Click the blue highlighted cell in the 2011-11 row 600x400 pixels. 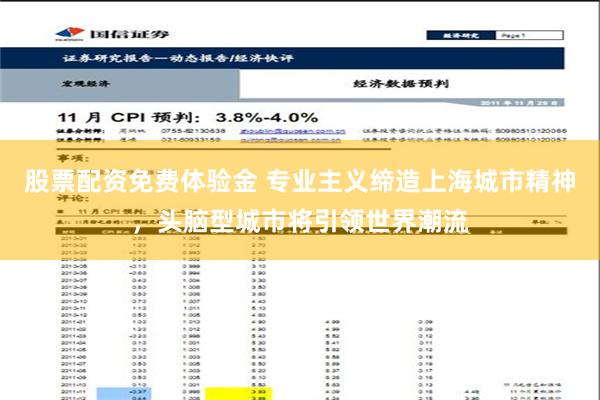pos(124,392)
